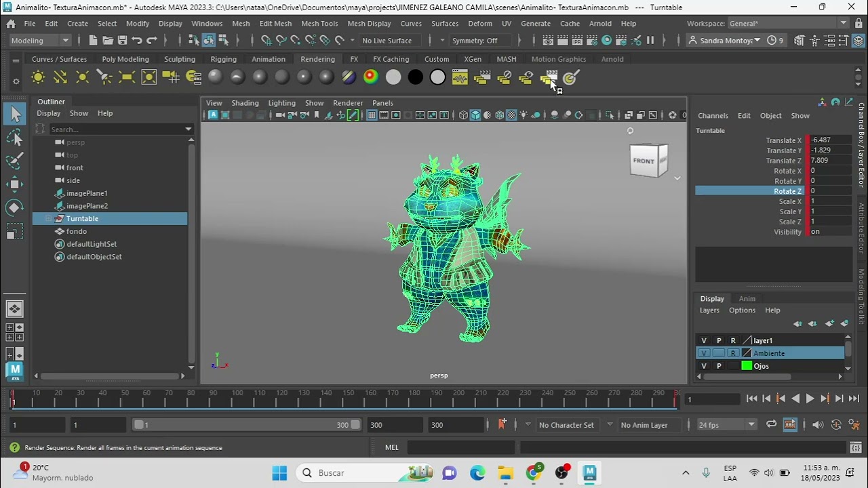Image resolution: width=868 pixels, height=488 pixels.
Task: Click the green Ojos layer color swatch
Action: tap(747, 366)
